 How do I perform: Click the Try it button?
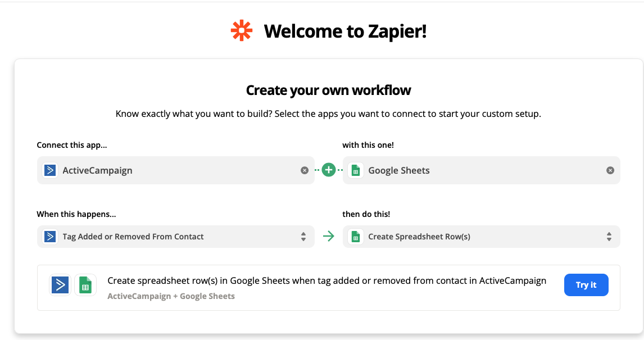[586, 285]
